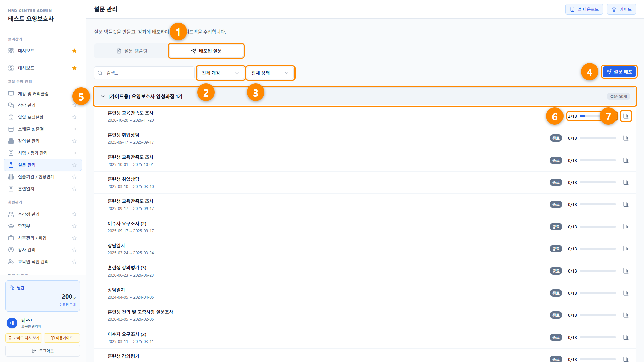Toggle favorite star for 강의실 관리

tap(74, 141)
